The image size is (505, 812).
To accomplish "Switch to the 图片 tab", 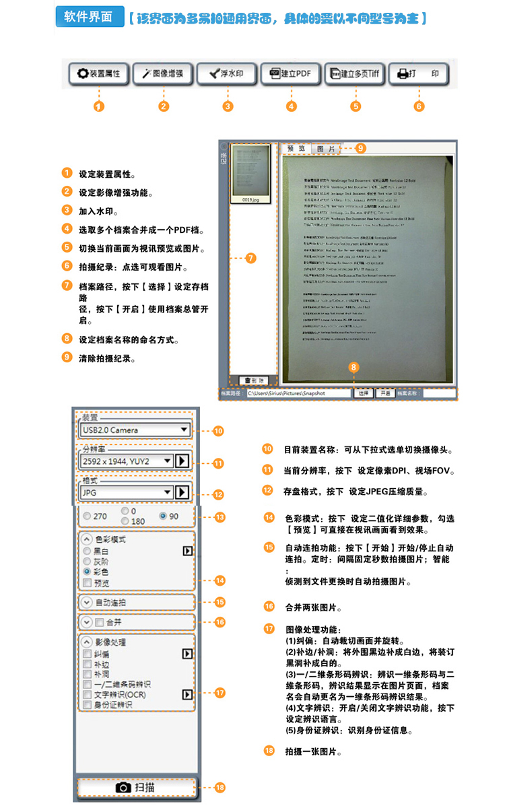I will click(x=326, y=148).
